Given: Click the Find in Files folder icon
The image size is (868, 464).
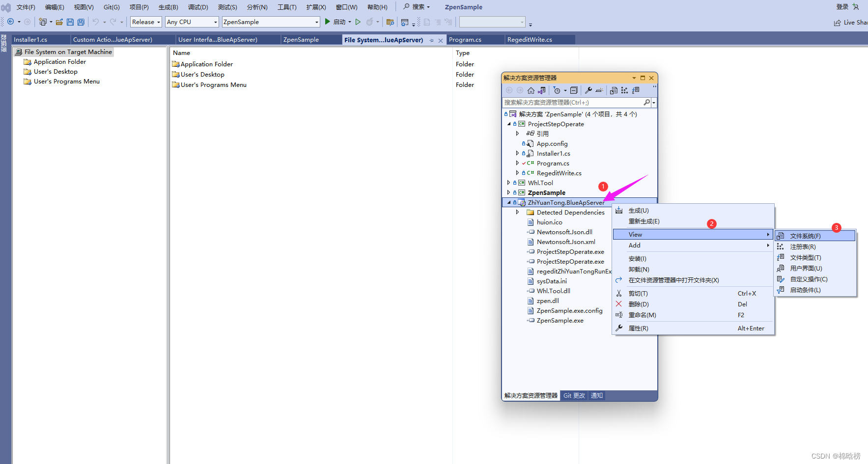Looking at the screenshot, I should tap(390, 22).
